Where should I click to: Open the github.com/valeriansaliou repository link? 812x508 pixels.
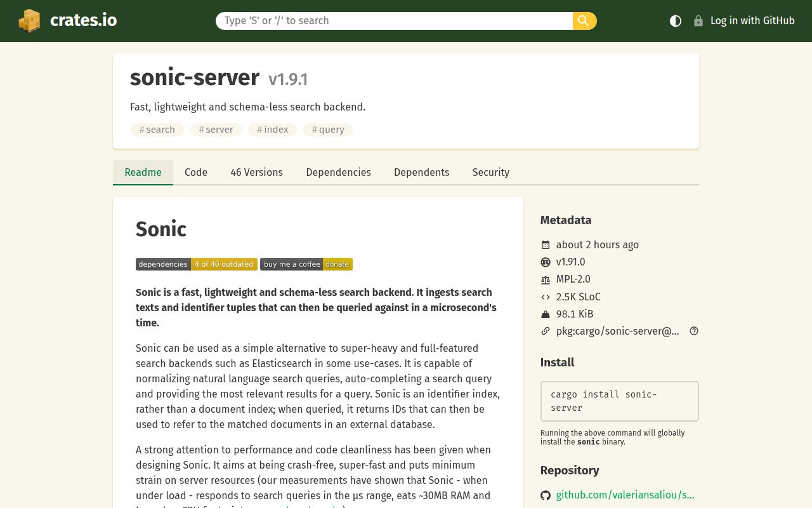[x=625, y=495]
